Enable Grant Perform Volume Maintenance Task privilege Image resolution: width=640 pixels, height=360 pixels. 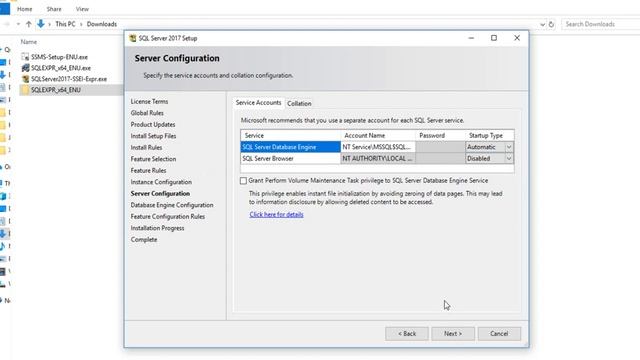[x=243, y=181]
